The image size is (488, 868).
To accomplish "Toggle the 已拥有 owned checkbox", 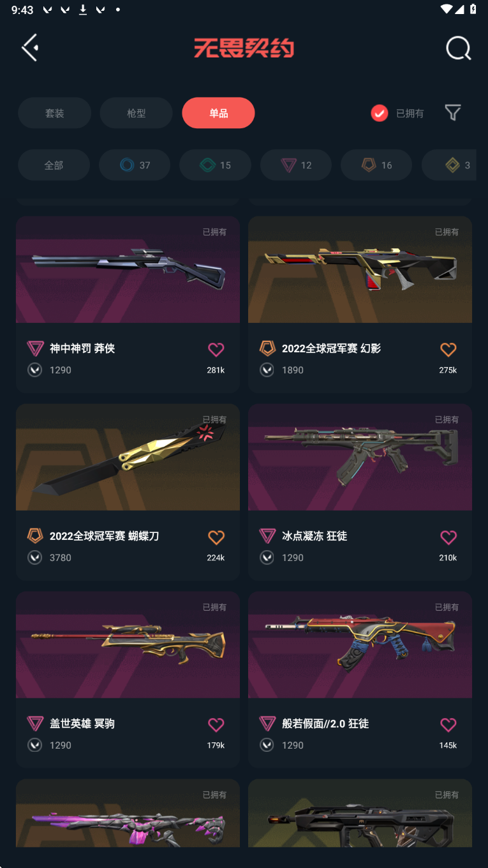I will (x=380, y=113).
